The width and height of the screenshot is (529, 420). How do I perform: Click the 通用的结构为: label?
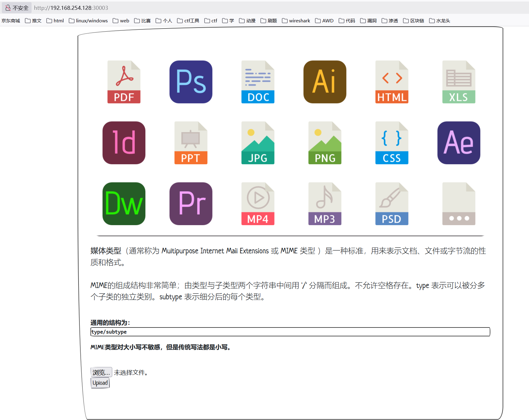coord(110,323)
